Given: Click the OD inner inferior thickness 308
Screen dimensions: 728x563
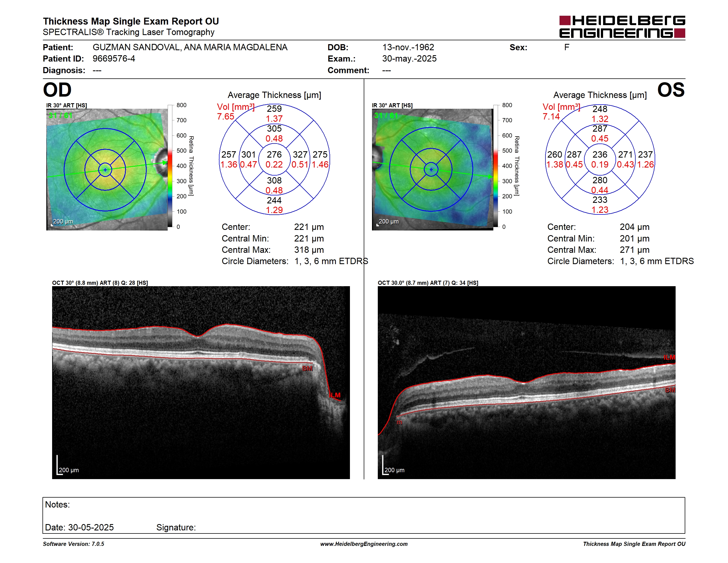Looking at the screenshot, I should click(x=274, y=180).
